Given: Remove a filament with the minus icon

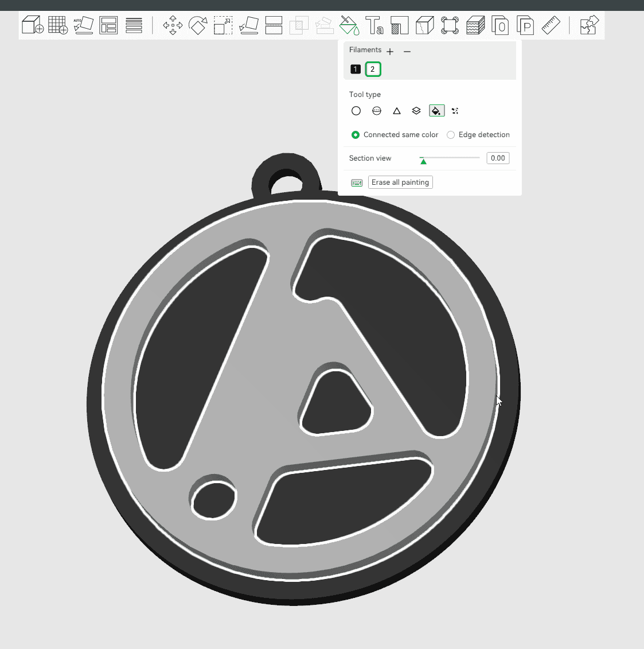Looking at the screenshot, I should point(407,51).
